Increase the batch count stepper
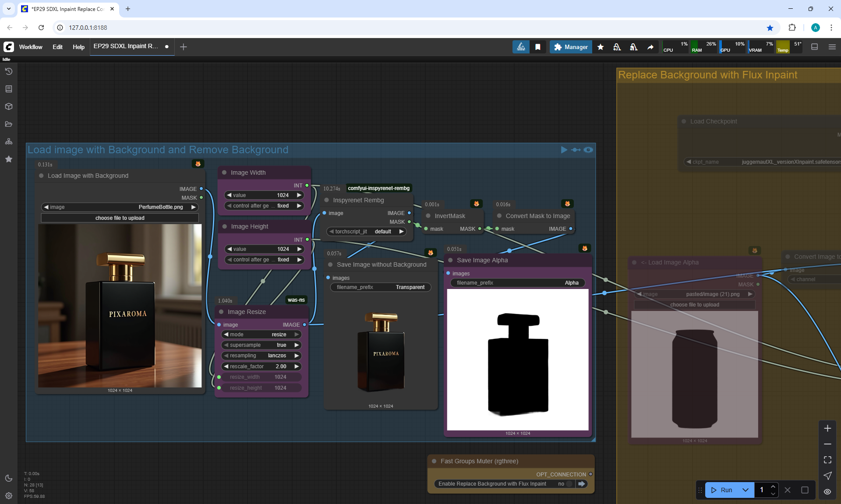This screenshot has height=504, width=841. (773, 486)
